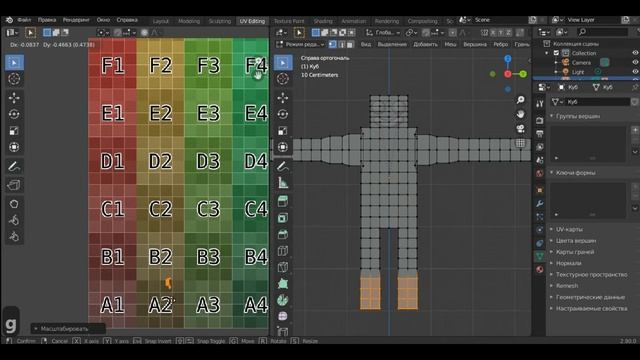Viewport: 640px width, 360px height.
Task: Expand the Camera tree row in outliner
Action: click(x=556, y=62)
